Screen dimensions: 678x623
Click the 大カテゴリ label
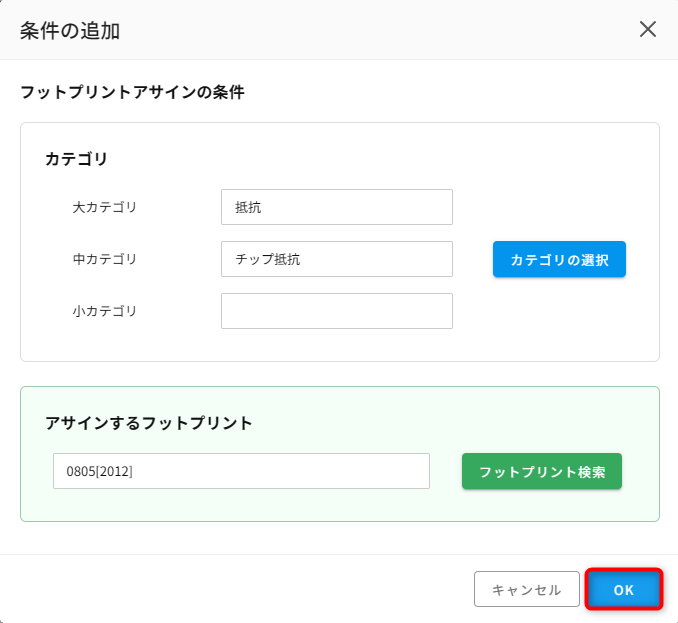click(x=105, y=207)
